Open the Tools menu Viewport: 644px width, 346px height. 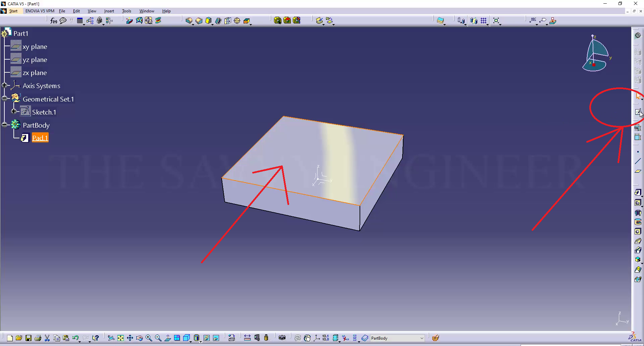coord(126,11)
